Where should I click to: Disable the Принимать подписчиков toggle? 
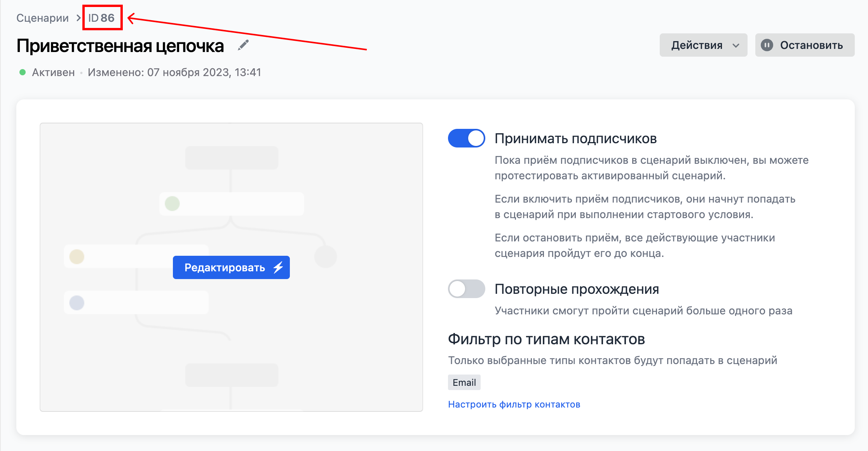pos(466,138)
